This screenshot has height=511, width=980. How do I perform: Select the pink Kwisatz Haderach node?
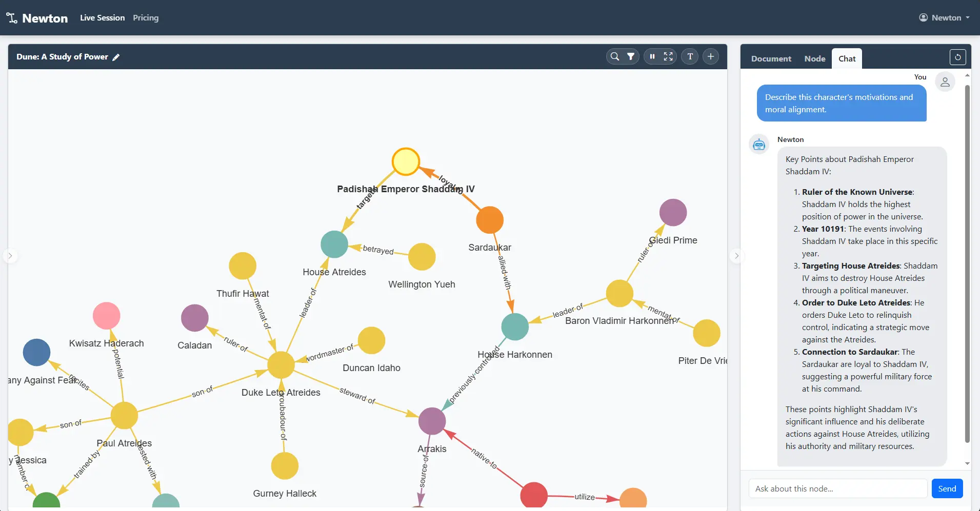106,316
